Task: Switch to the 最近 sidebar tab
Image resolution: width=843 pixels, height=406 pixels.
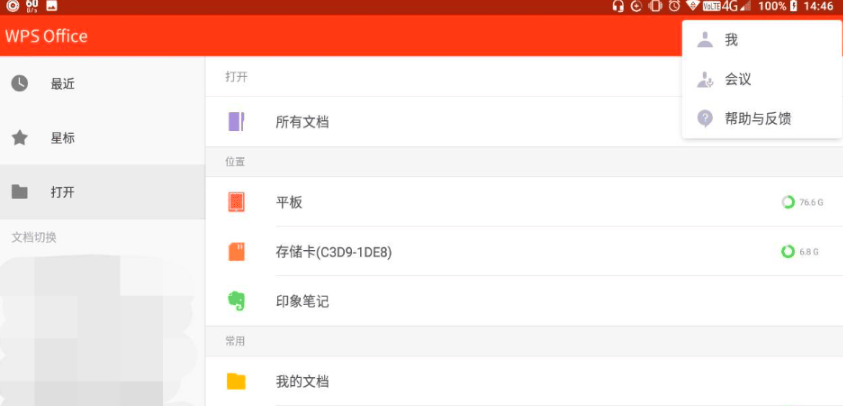Action: point(102,83)
